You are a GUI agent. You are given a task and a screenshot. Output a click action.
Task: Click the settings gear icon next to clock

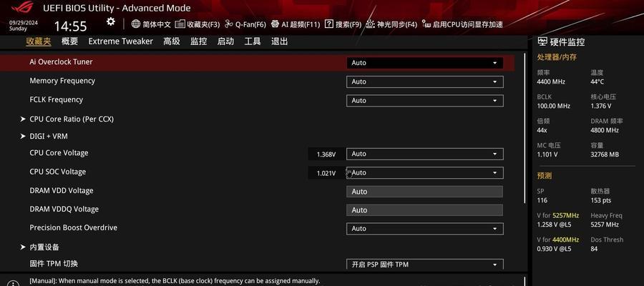tap(110, 21)
